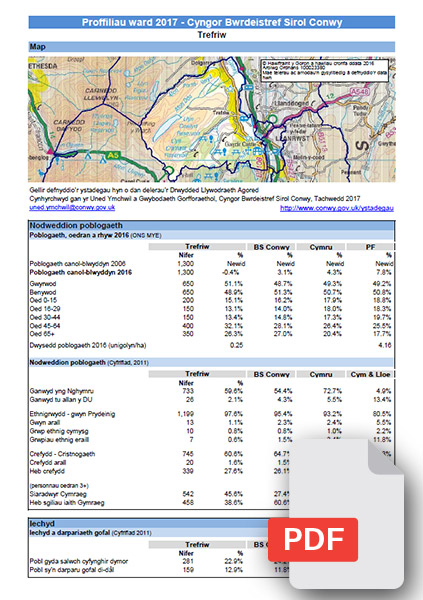The height and width of the screenshot is (600, 423).
Task: Click the 'Proffiliau ward 2017' title banner
Action: coord(211,22)
